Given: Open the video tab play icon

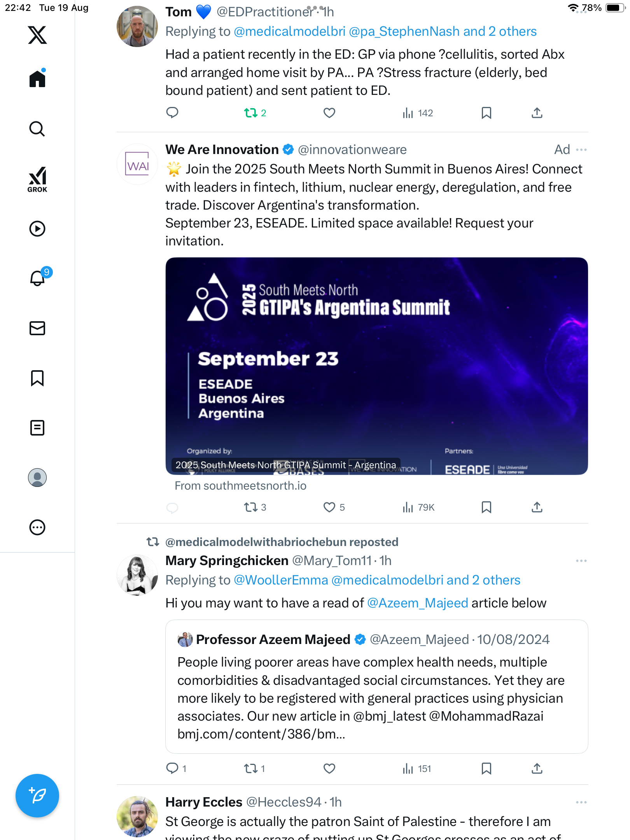Looking at the screenshot, I should [x=37, y=229].
